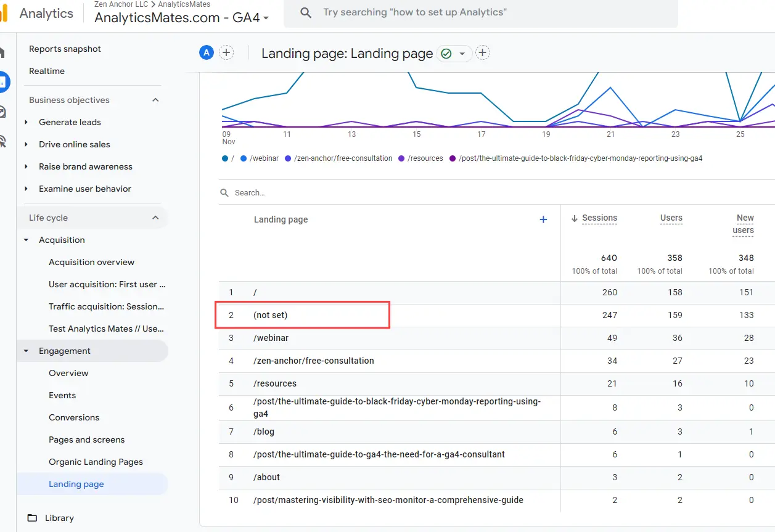The width and height of the screenshot is (775, 532).
Task: Sort by New users column header
Action: [744, 224]
